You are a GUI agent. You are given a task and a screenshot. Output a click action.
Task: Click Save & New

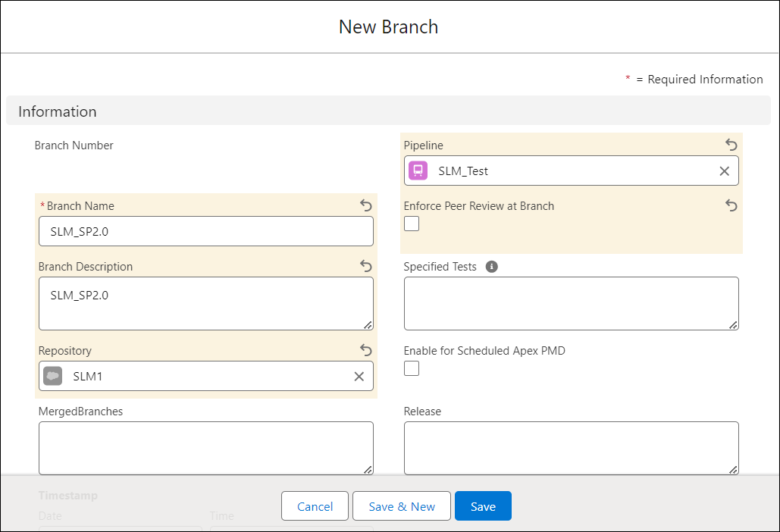[401, 505]
